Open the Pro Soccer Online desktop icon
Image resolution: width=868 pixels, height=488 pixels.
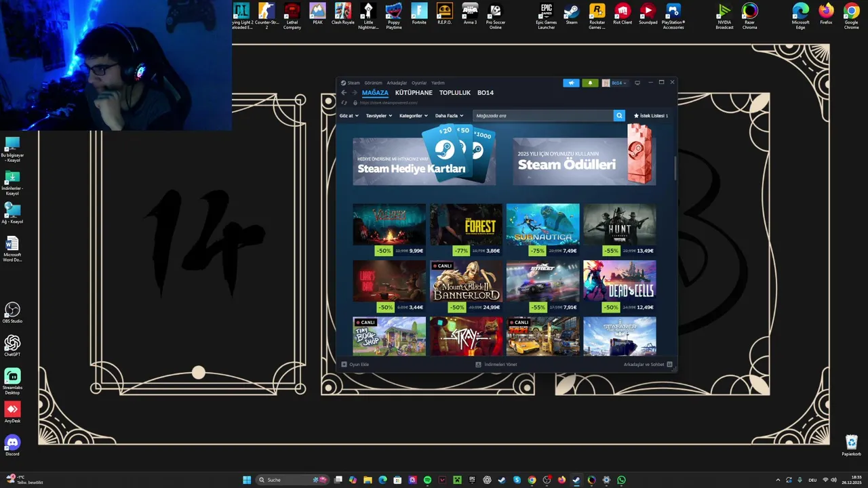pyautogui.click(x=495, y=16)
